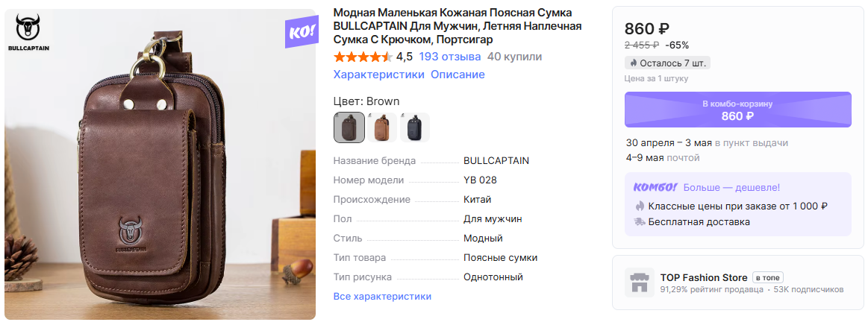
Task: Select the light tan color swatch
Action: [382, 127]
